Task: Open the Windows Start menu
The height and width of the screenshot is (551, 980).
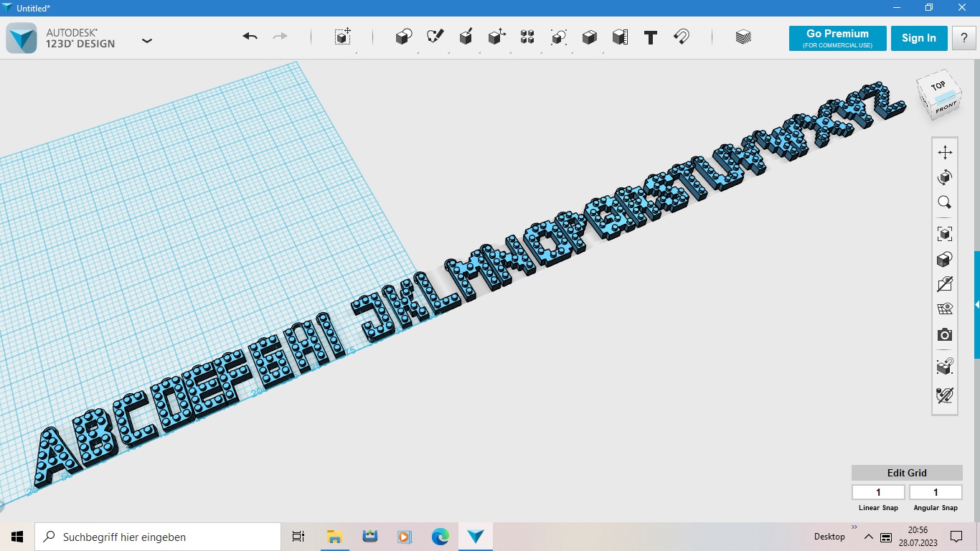Action: pos(17,537)
